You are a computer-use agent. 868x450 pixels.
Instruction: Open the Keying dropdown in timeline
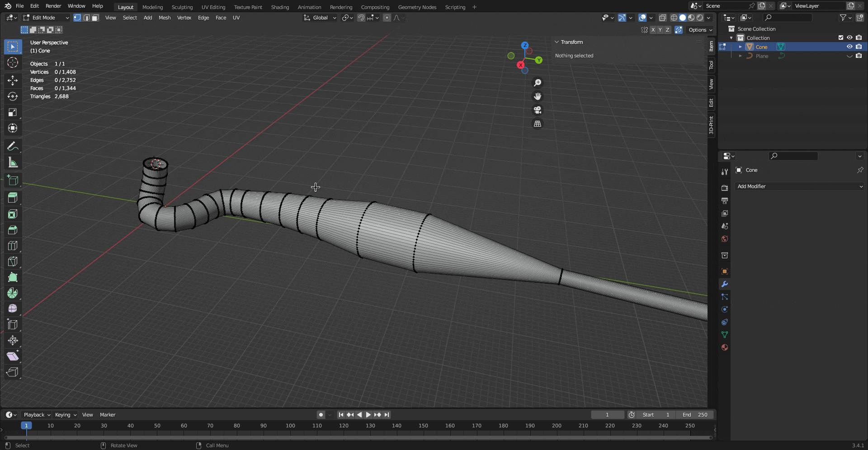[x=66, y=415]
